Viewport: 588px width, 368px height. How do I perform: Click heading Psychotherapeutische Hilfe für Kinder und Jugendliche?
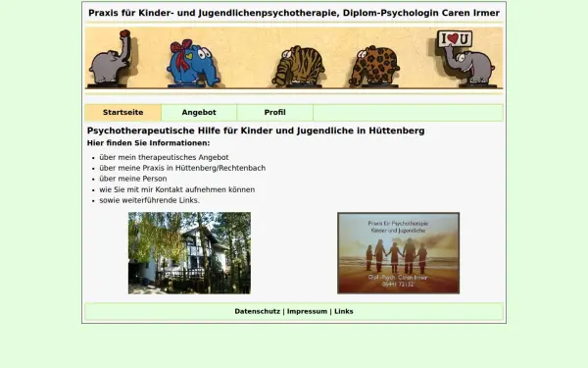click(x=256, y=131)
